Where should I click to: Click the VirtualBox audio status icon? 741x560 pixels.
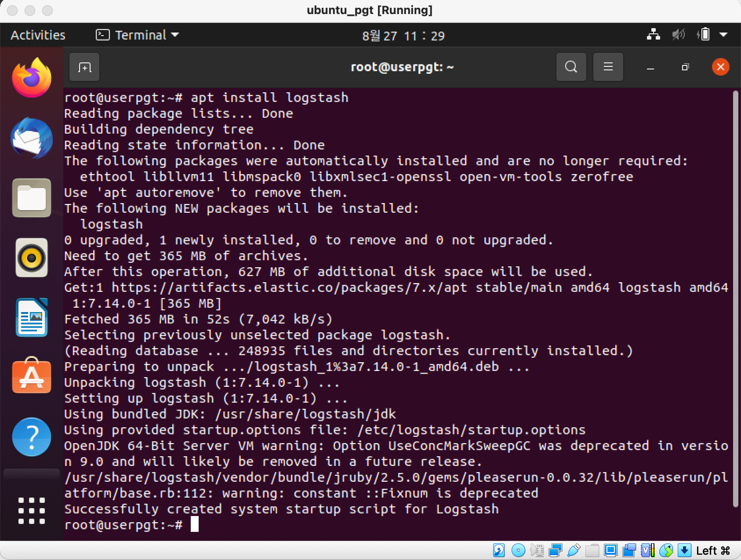[x=537, y=550]
